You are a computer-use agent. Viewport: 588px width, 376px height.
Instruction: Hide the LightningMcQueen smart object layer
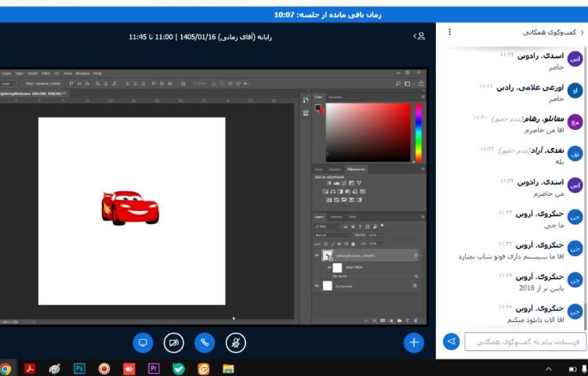coord(317,255)
